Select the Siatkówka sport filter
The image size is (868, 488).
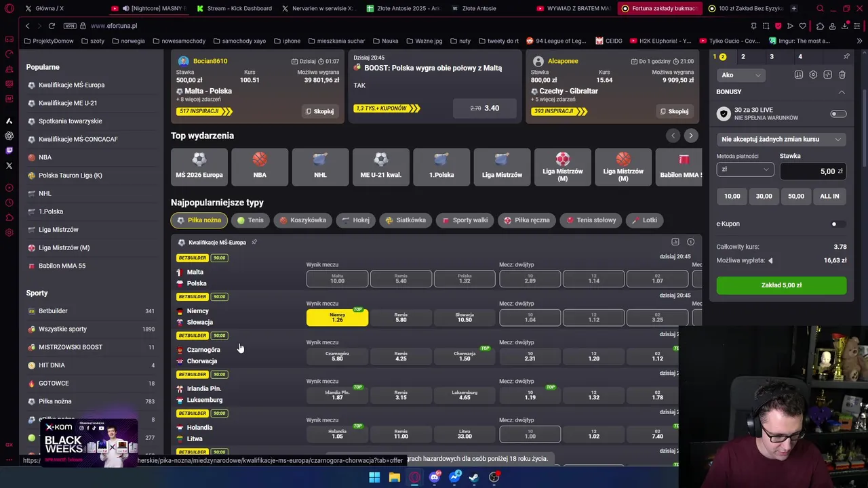(x=406, y=220)
